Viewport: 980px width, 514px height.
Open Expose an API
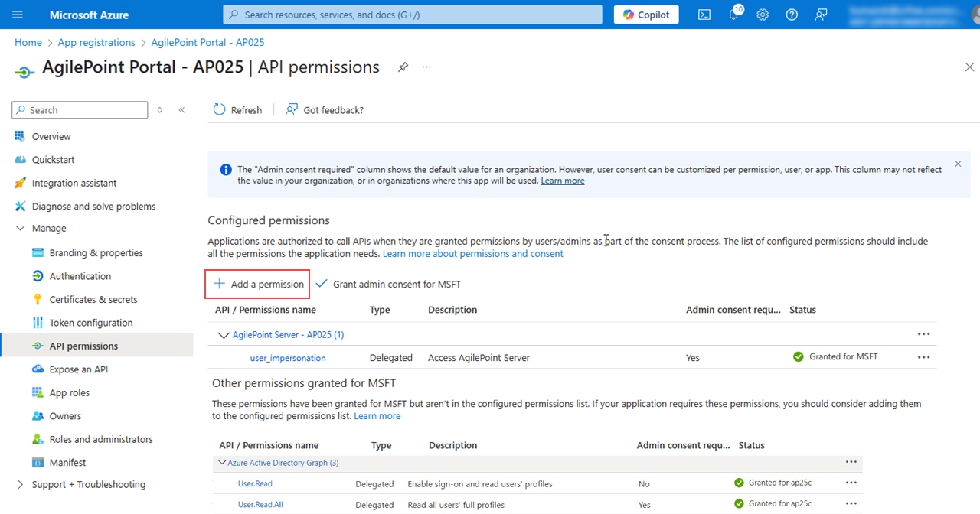[78, 369]
